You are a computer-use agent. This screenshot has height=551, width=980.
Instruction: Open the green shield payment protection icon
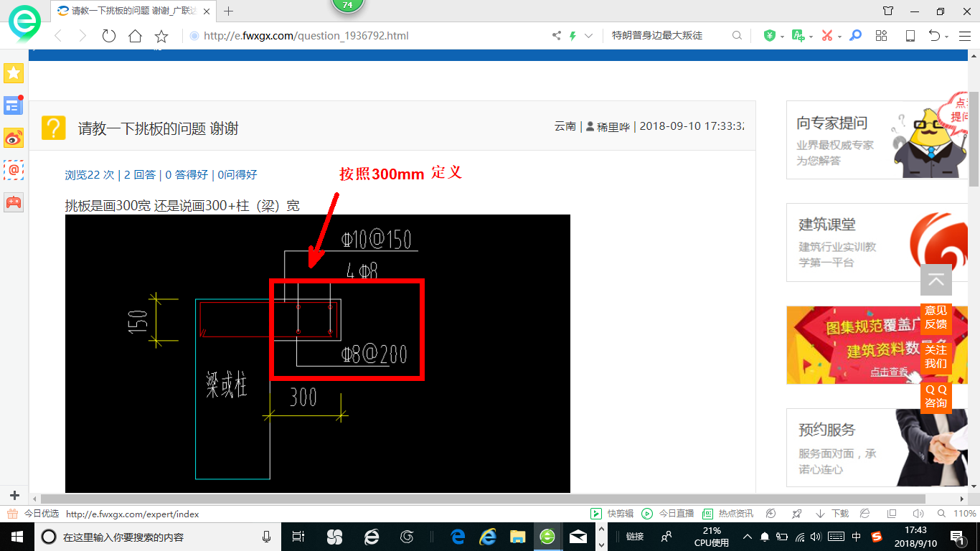[x=769, y=36]
